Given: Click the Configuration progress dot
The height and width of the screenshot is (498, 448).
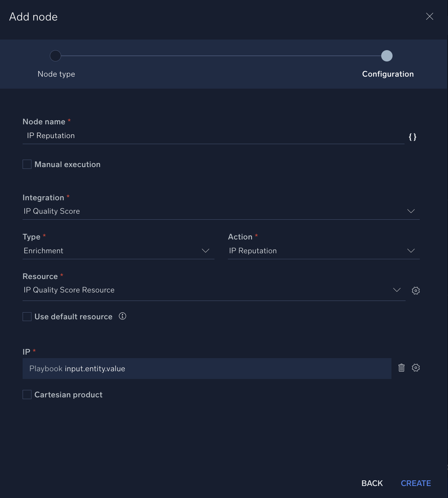Looking at the screenshot, I should point(387,55).
